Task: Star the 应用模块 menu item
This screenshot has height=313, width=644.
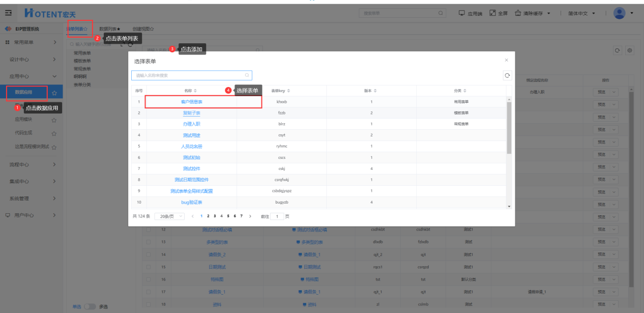Action: [x=54, y=120]
